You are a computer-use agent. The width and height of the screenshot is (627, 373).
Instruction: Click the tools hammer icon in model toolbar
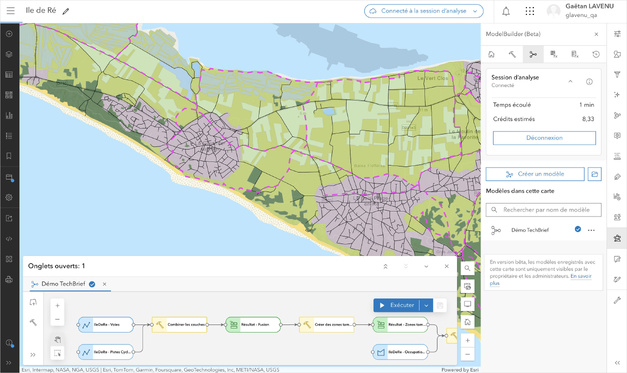click(x=33, y=322)
